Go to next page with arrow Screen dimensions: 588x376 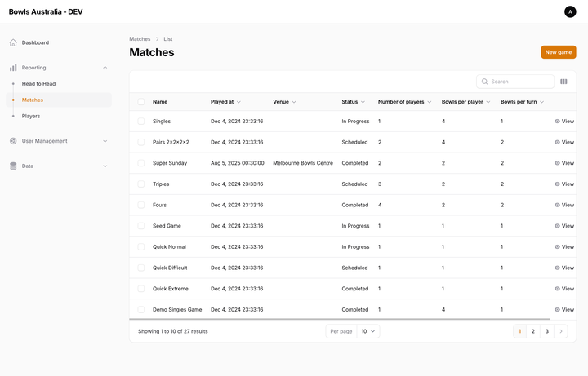click(561, 331)
